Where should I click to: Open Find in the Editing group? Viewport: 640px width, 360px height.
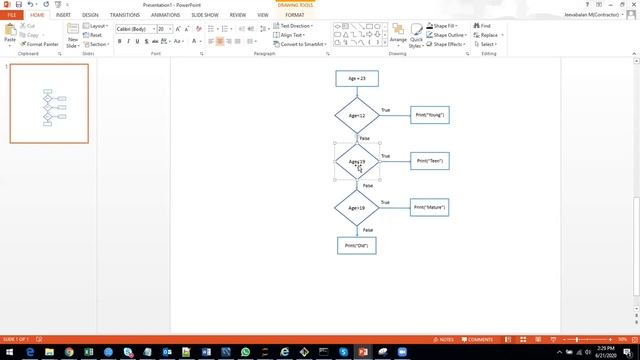click(482, 26)
